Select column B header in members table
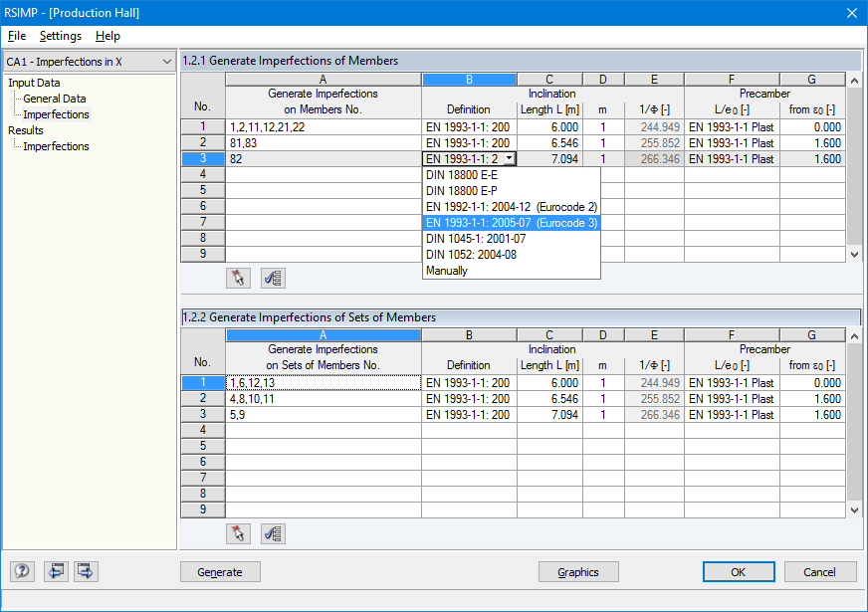Screen dimensions: 868x612 (x=469, y=80)
